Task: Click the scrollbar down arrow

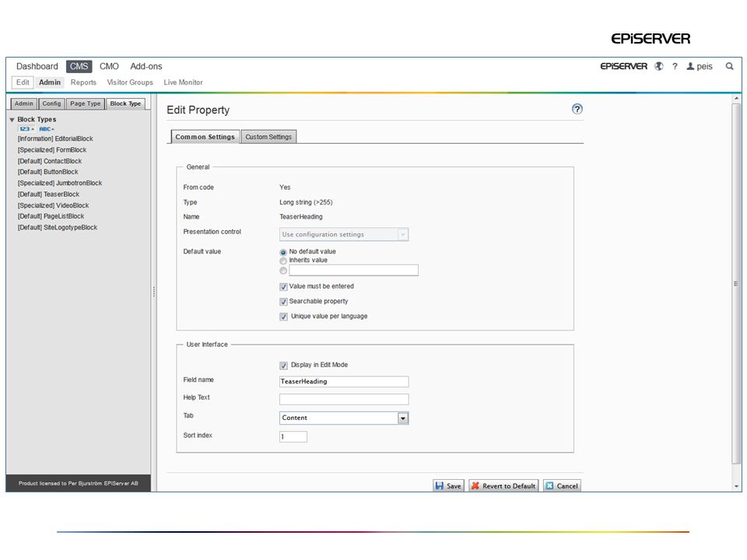Action: pyautogui.click(x=737, y=487)
